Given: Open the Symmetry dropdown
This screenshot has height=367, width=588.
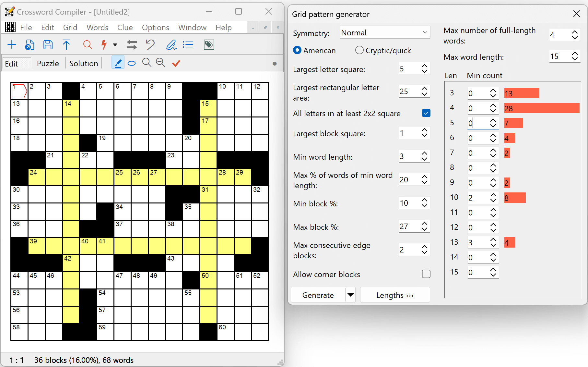Looking at the screenshot, I should (385, 33).
